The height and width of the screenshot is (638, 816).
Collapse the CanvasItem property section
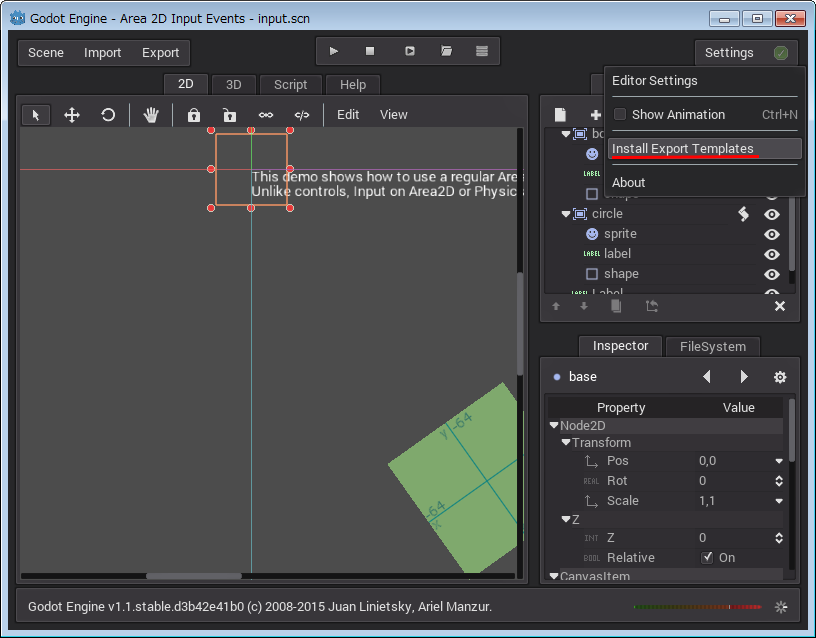pyautogui.click(x=554, y=576)
